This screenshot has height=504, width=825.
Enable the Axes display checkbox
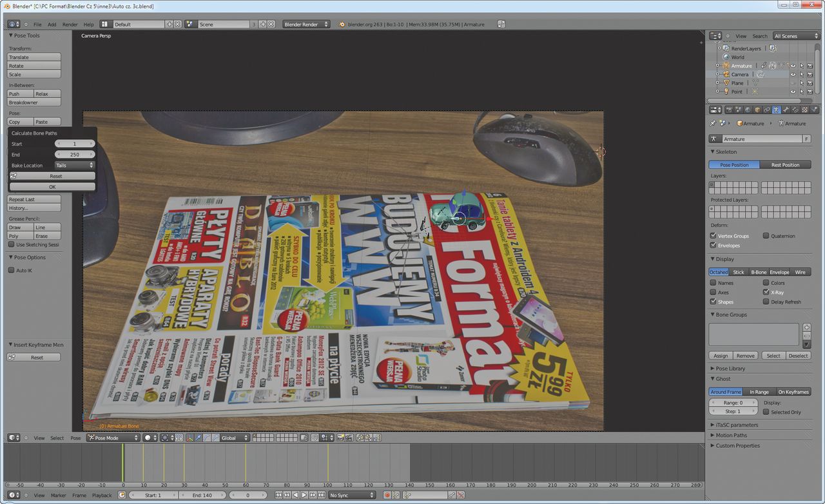coord(713,292)
